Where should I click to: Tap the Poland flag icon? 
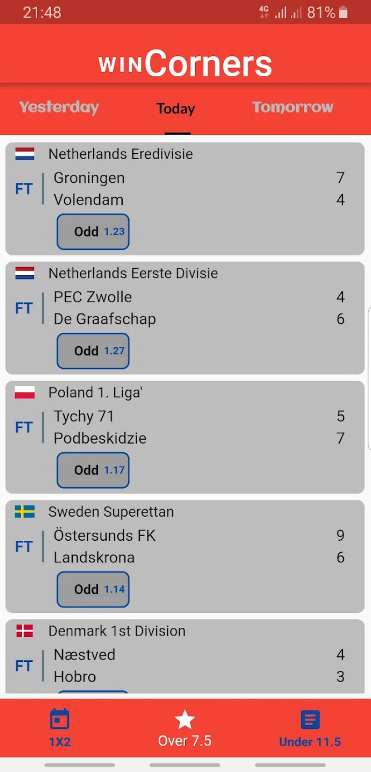coord(25,392)
